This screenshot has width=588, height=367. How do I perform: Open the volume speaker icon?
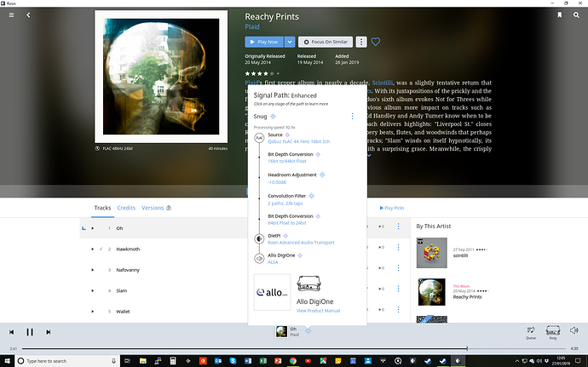click(x=574, y=330)
